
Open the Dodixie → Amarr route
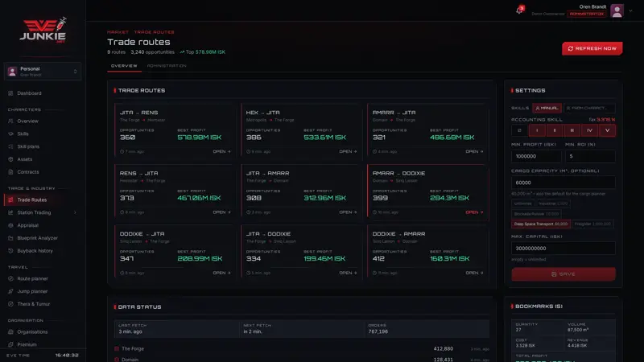pos(474,273)
